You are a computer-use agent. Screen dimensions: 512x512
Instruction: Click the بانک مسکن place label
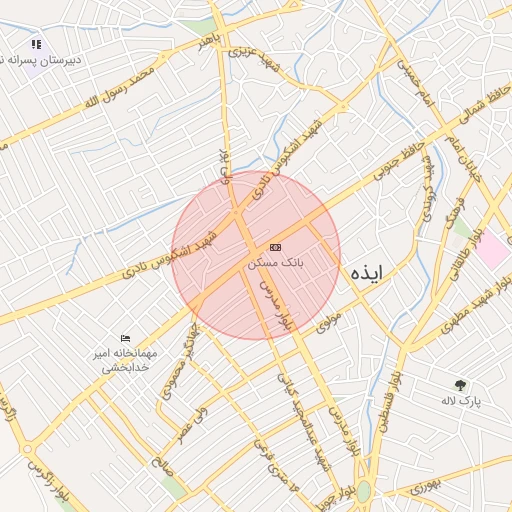tap(276, 263)
